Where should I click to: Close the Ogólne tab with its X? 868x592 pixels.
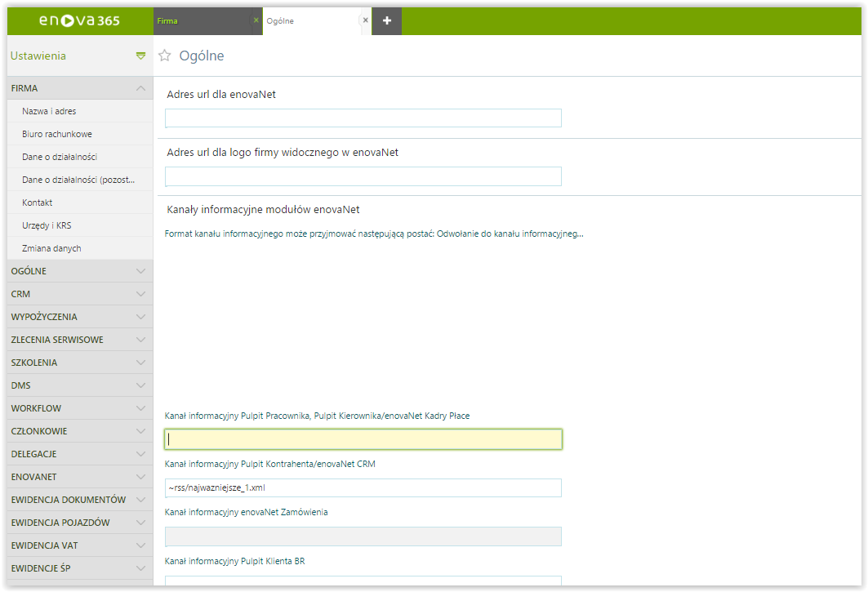pos(365,20)
